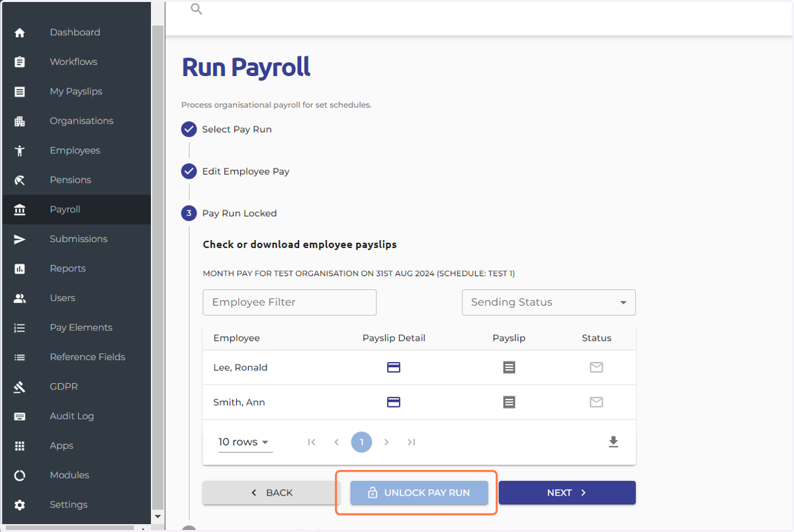
Task: Open the Employees section
Action: point(75,150)
